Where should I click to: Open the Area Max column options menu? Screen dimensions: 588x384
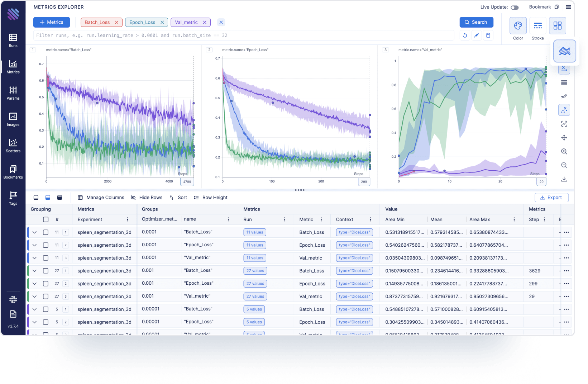514,219
